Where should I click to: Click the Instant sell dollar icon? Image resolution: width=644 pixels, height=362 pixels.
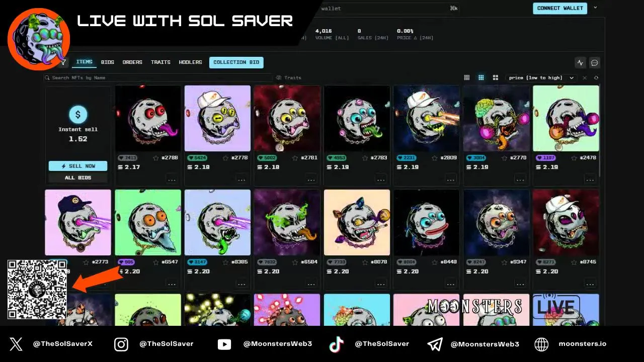click(78, 115)
